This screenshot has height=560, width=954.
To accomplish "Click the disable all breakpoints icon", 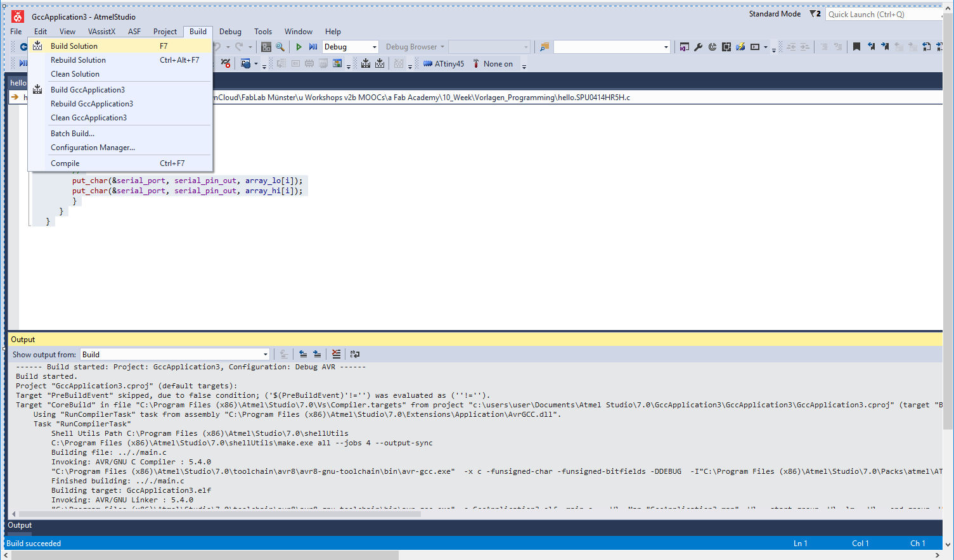I will [226, 64].
